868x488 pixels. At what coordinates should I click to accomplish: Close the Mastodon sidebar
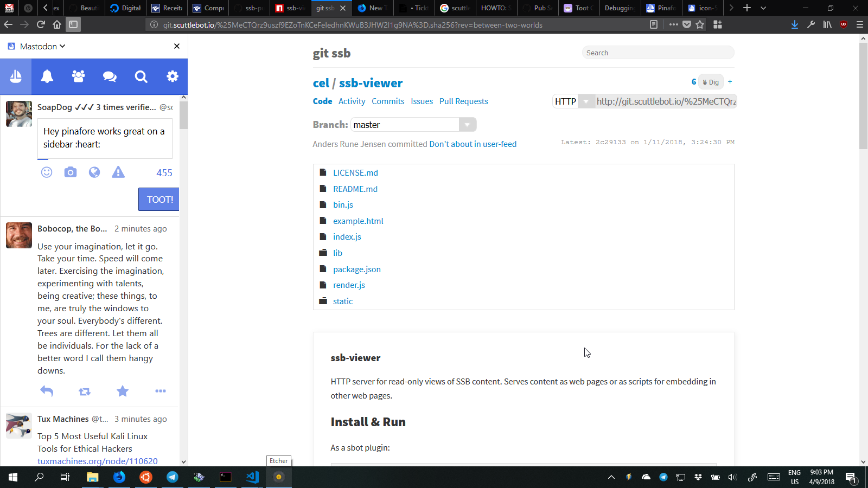click(176, 46)
